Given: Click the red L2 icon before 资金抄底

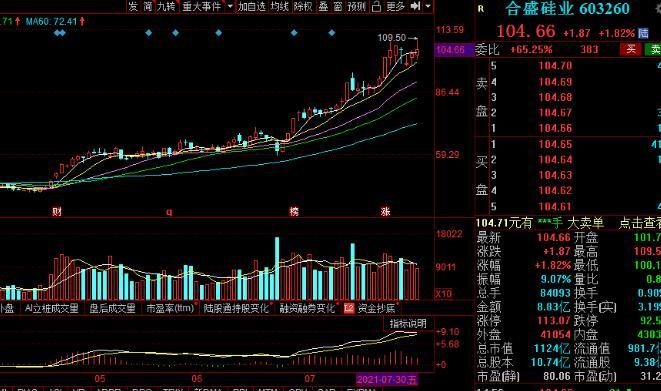Looking at the screenshot, I should tap(349, 308).
